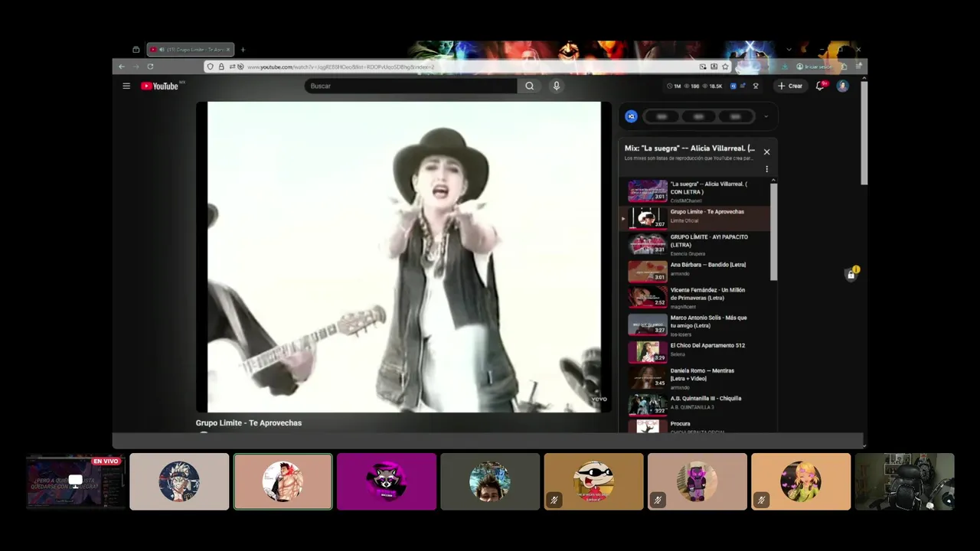
Task: Open a new browser tab
Action: pos(243,50)
